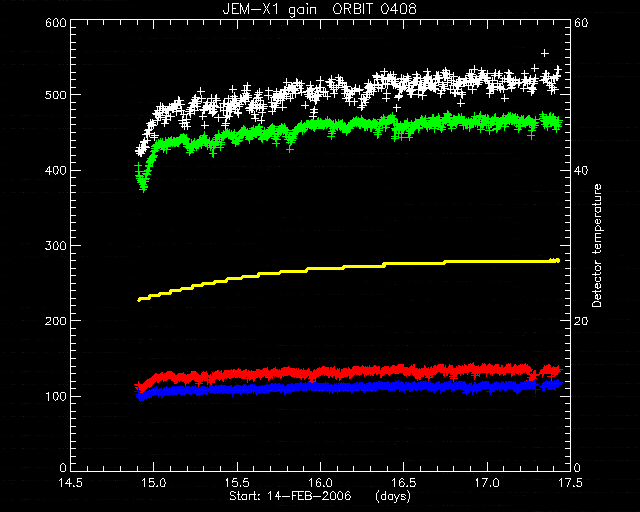
Task: Click the isolated white outlier cross near top right
Action: point(544,53)
